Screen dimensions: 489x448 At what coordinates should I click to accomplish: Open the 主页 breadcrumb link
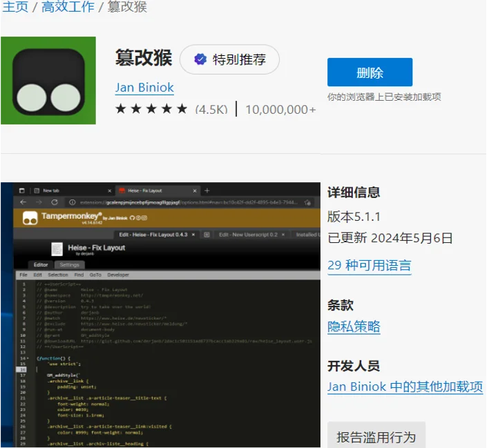[x=15, y=6]
